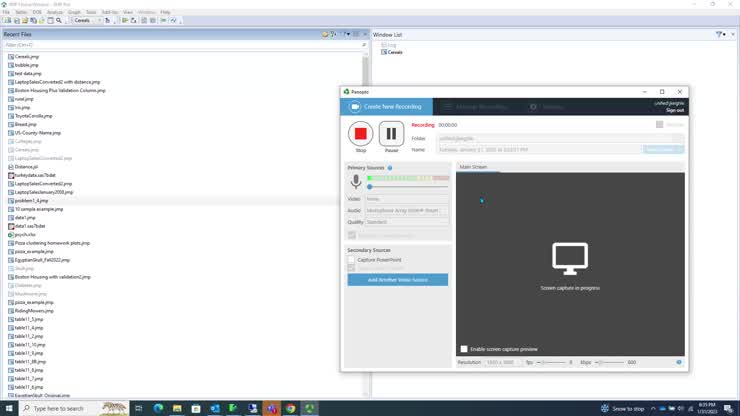
Task: Click Add Another Video Source button
Action: pos(398,280)
